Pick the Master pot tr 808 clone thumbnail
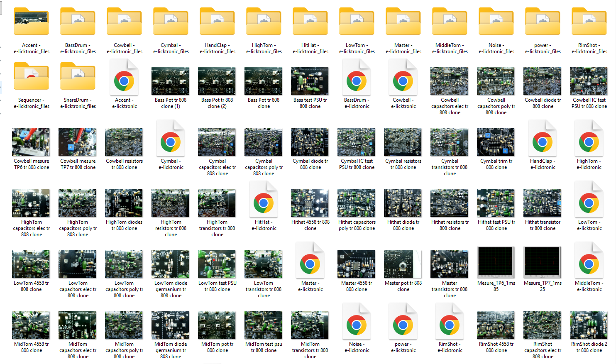 [403, 264]
